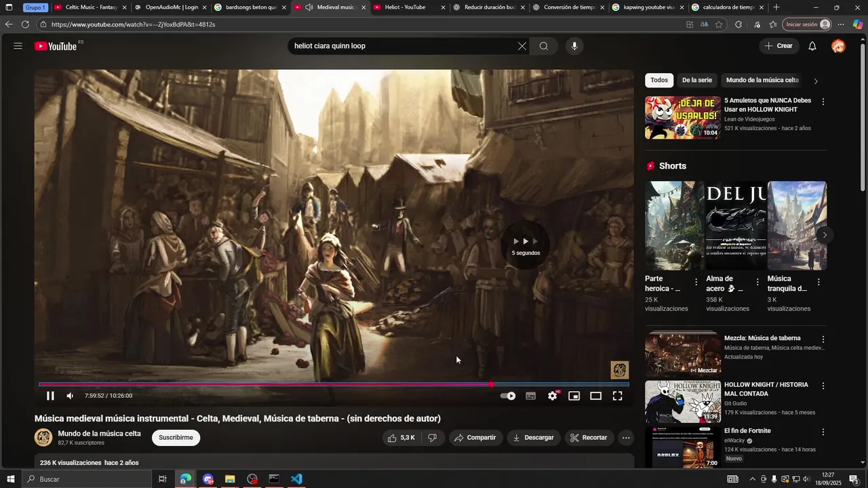Open the browser translate icon
The height and width of the screenshot is (488, 868).
tap(705, 24)
